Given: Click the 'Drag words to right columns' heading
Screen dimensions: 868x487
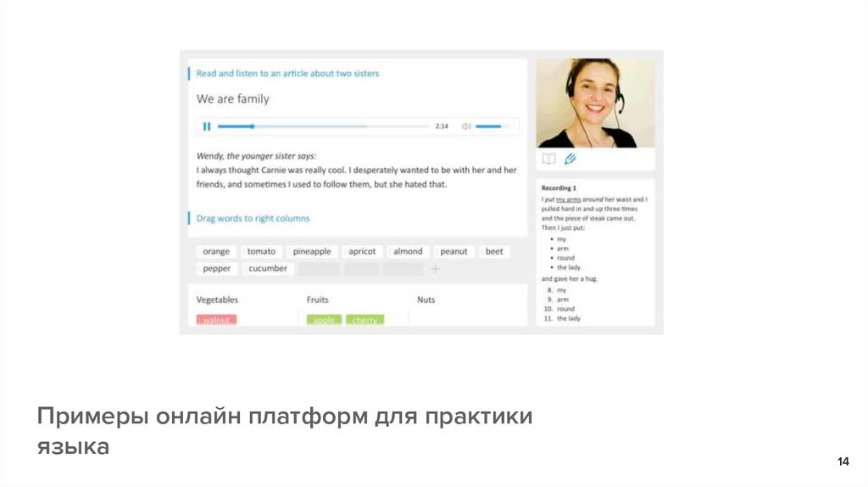Looking at the screenshot, I should (x=253, y=218).
